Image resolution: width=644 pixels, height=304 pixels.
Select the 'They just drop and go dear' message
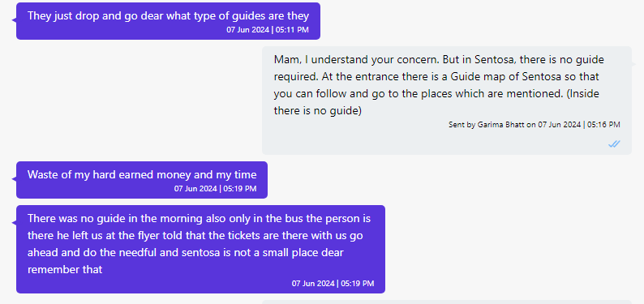tap(168, 21)
